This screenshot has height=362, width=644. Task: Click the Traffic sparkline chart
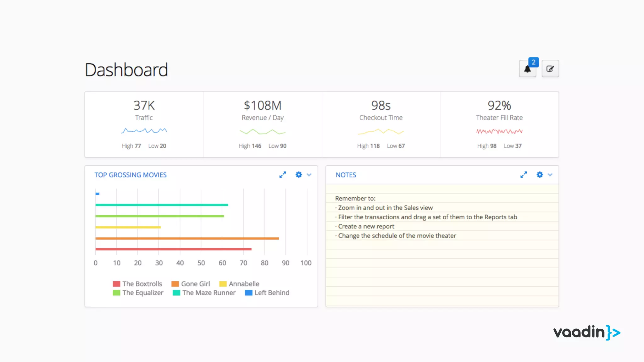pos(144,131)
